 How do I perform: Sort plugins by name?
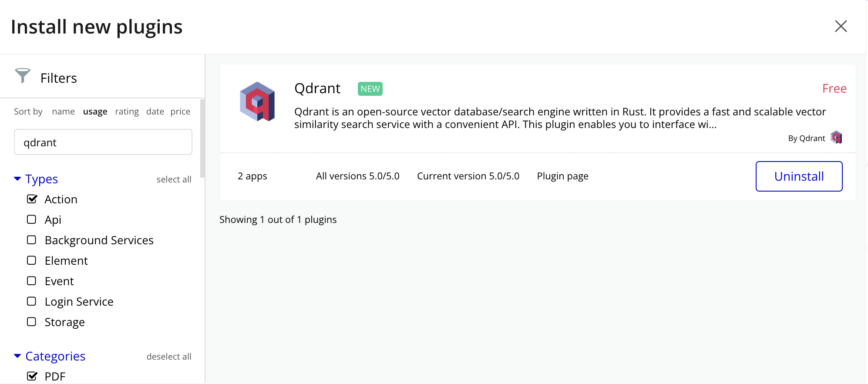pos(63,111)
